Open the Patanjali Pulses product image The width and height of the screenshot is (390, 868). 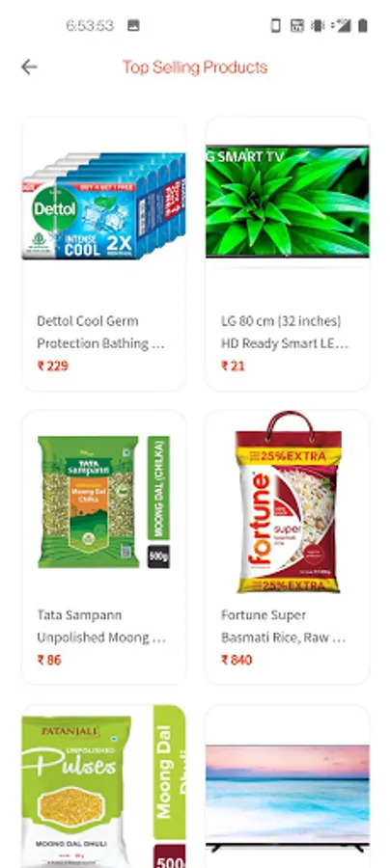tap(103, 786)
